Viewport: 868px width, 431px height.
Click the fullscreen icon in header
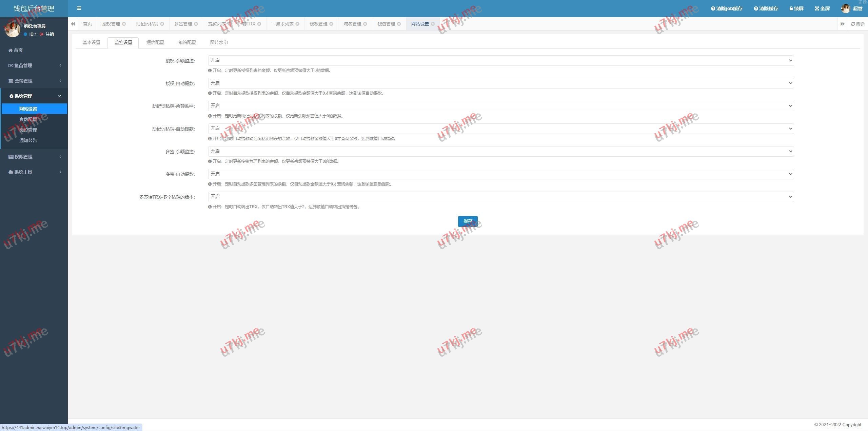point(817,8)
